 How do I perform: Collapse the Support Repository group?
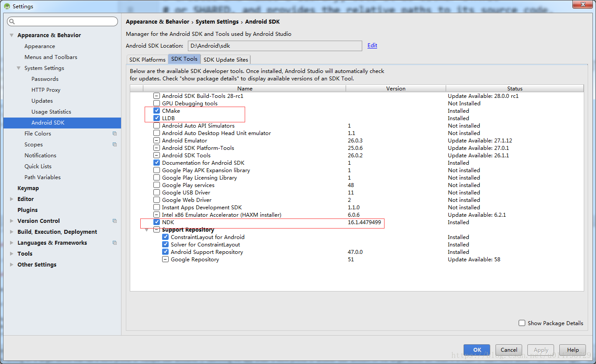pyautogui.click(x=147, y=230)
